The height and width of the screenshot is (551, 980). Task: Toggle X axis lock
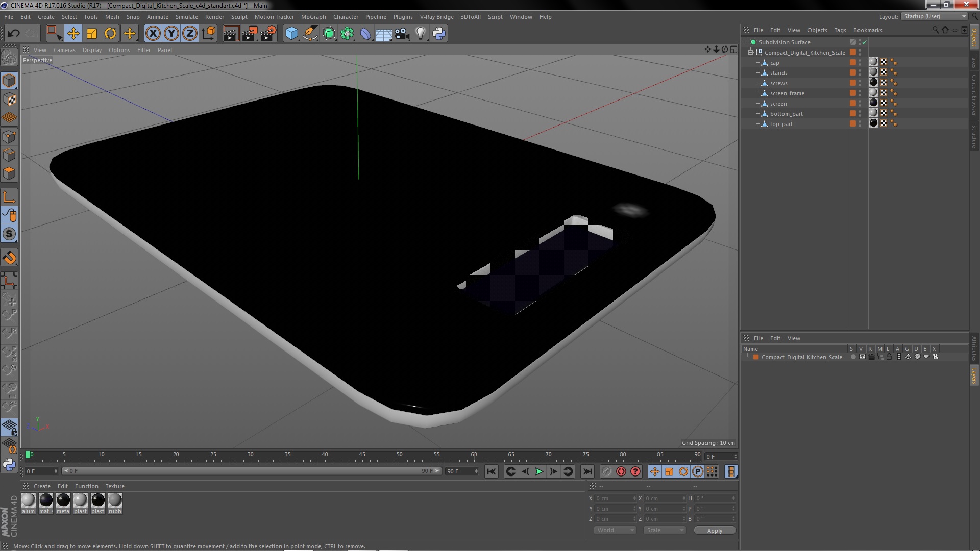(153, 34)
